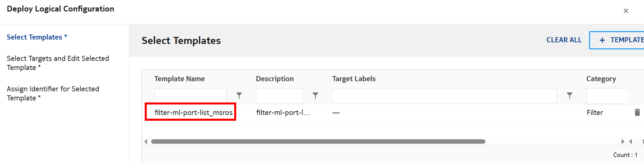This screenshot has height=163, width=644.
Task: Delete the filter-ml-port-list_msros template row
Action: click(637, 112)
